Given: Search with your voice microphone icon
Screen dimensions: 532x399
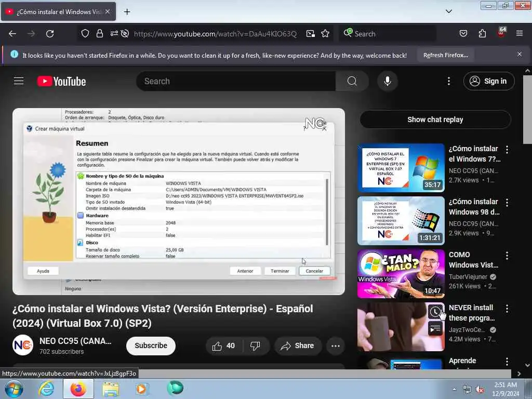Looking at the screenshot, I should 387,81.
